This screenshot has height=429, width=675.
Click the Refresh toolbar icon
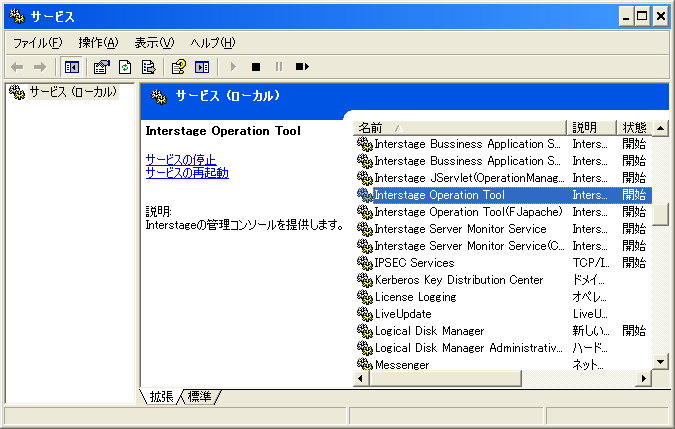click(x=125, y=67)
